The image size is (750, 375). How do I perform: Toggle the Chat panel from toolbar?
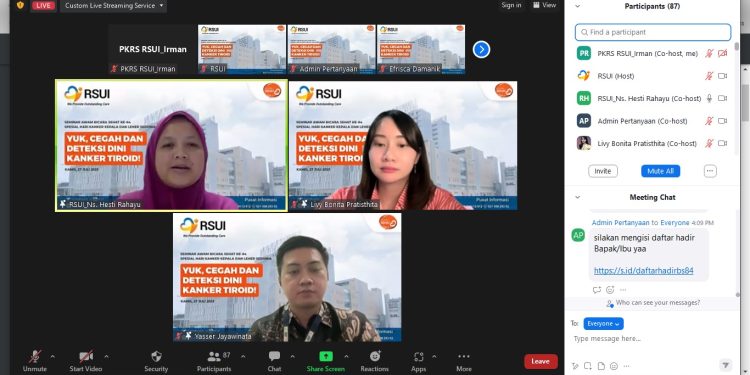pyautogui.click(x=274, y=361)
